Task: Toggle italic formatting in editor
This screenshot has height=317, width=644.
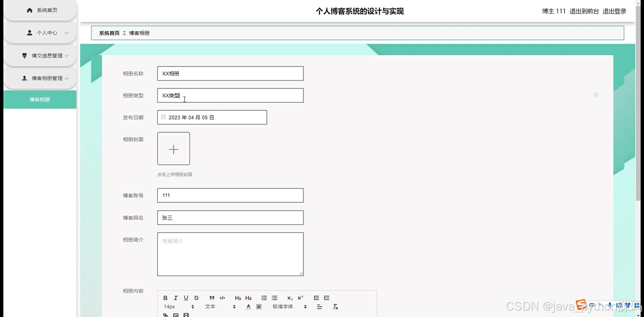Action: [x=176, y=298]
